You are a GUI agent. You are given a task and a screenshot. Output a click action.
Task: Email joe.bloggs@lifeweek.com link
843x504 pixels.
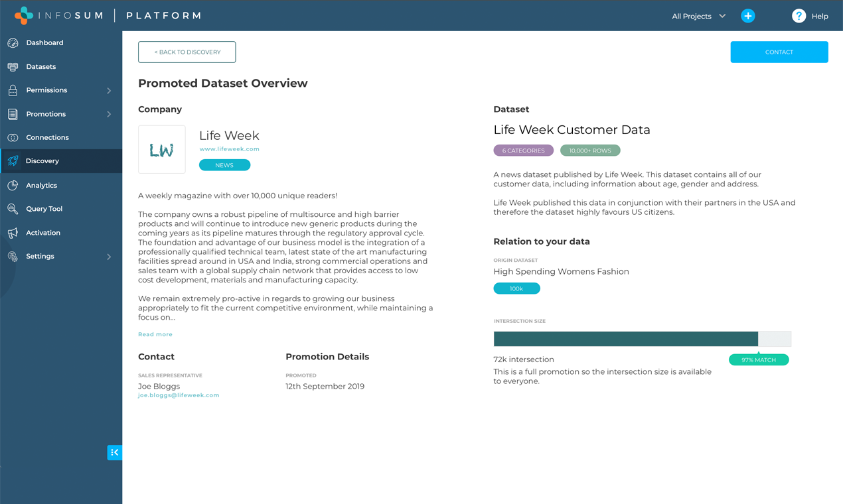(179, 395)
